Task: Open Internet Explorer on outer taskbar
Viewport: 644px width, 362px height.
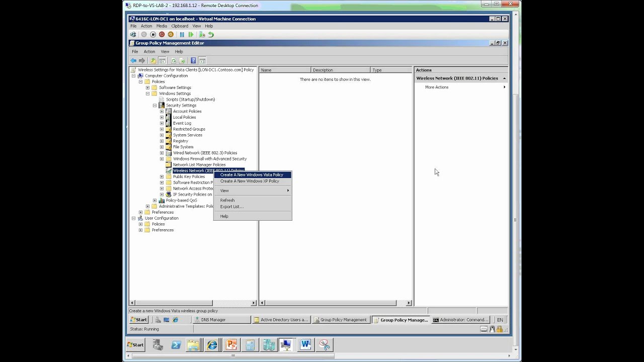Action: pos(212,345)
